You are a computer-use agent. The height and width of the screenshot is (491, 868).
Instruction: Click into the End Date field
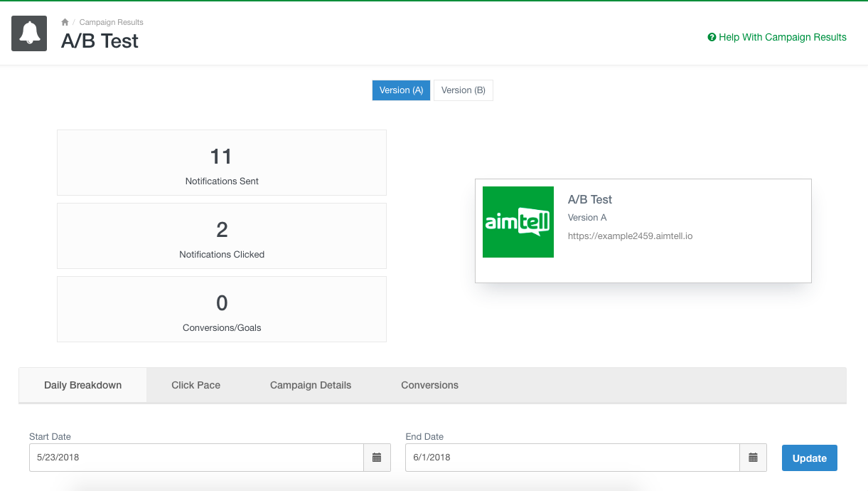[572, 458]
